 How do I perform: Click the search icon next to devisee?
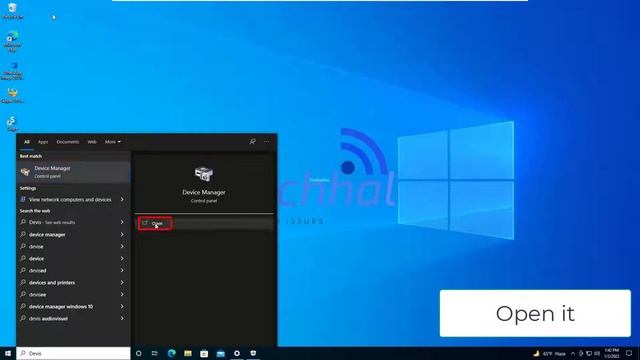click(23, 294)
